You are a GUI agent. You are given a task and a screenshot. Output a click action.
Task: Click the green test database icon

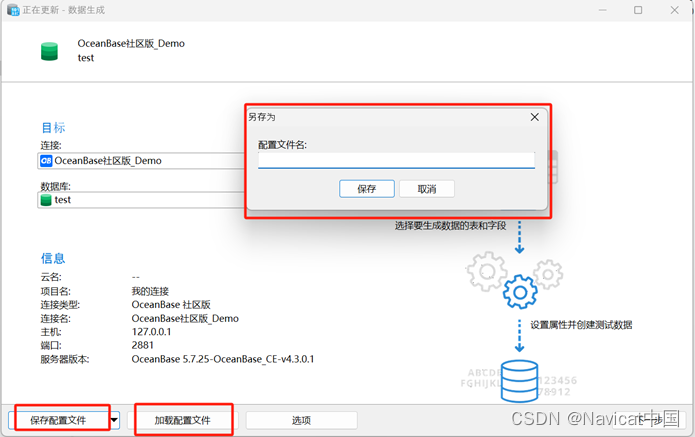pos(46,200)
